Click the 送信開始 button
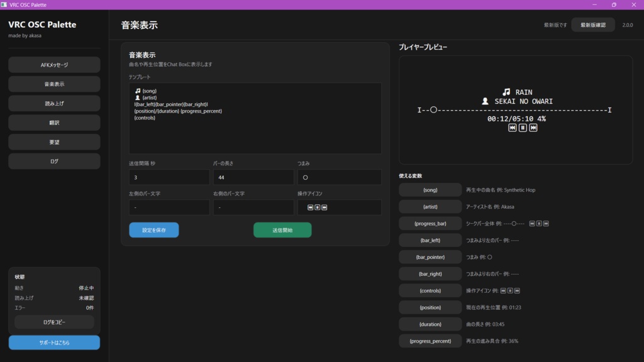Screen dimensions: 644x362 tap(282, 230)
